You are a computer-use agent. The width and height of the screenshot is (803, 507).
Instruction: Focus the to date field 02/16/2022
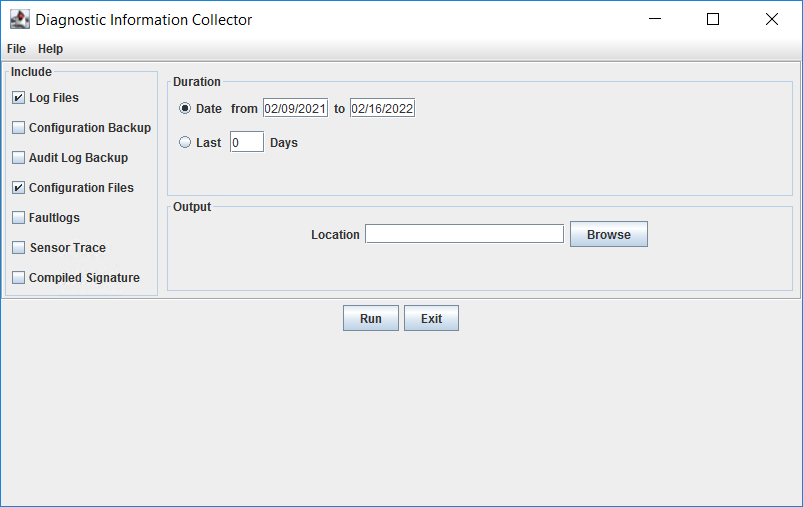(383, 108)
